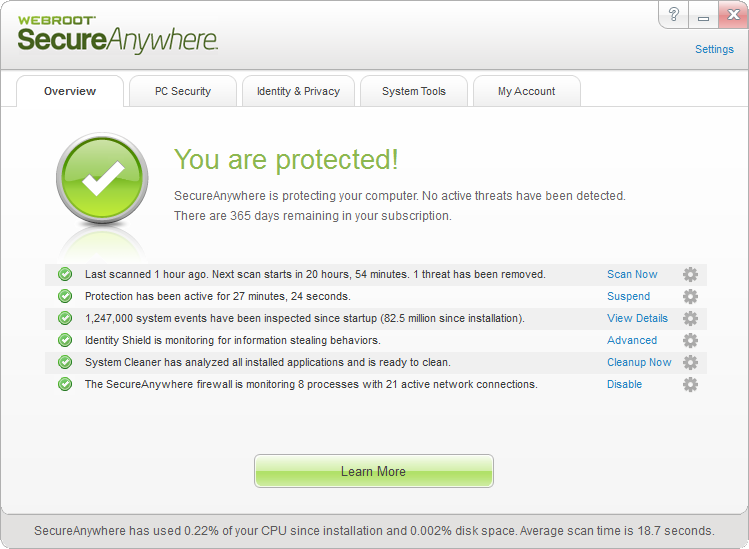Click the large green protected checkmark icon
This screenshot has height=549, width=749.
coord(102,178)
